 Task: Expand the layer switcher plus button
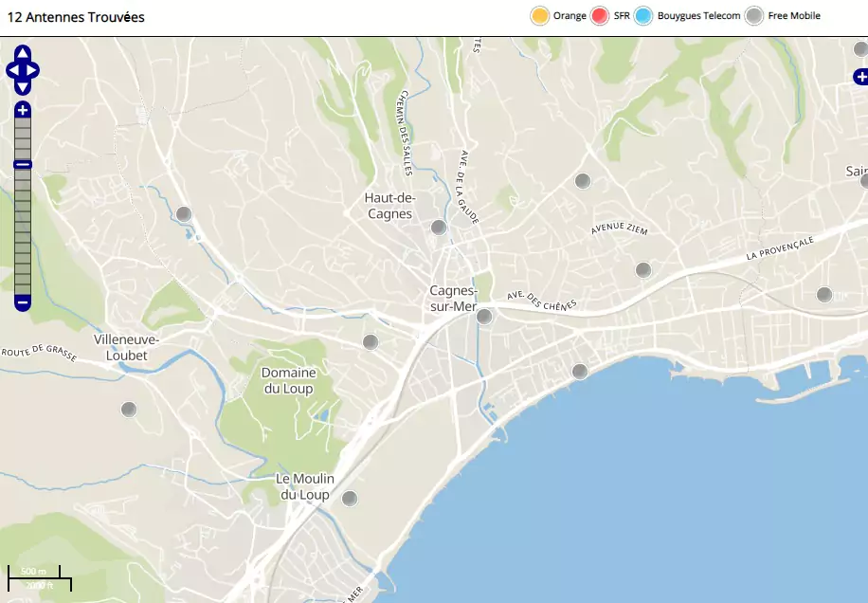pos(860,76)
